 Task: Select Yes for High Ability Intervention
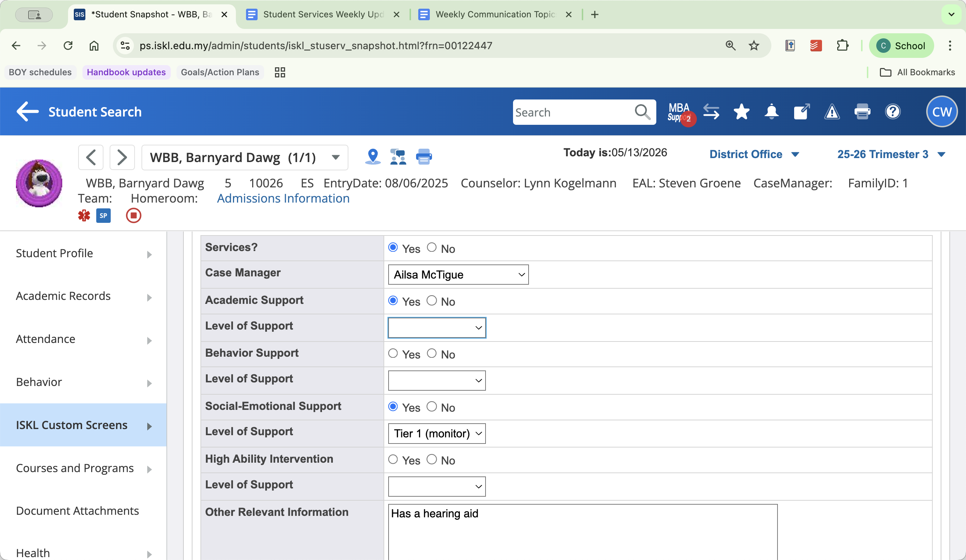393,459
